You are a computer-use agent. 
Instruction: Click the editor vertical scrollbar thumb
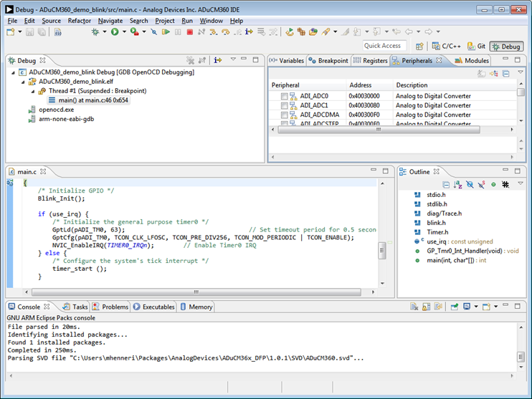coord(382,251)
